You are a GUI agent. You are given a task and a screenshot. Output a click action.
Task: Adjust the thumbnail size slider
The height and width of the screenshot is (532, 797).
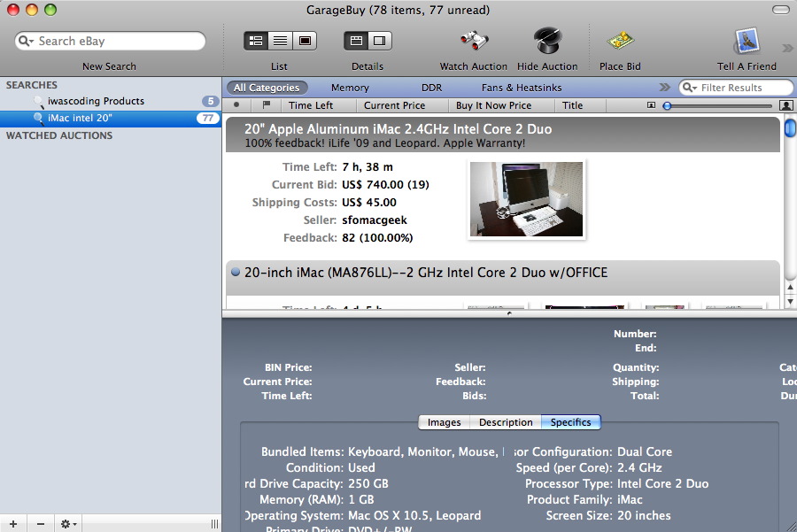pos(668,105)
